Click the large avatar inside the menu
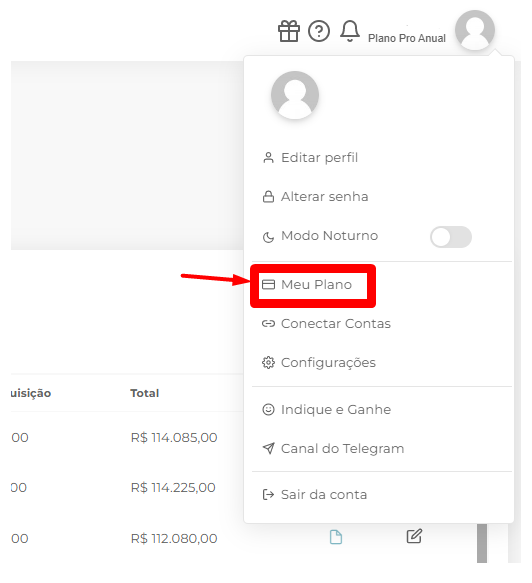Viewport: 532px width, 583px height. pyautogui.click(x=295, y=95)
